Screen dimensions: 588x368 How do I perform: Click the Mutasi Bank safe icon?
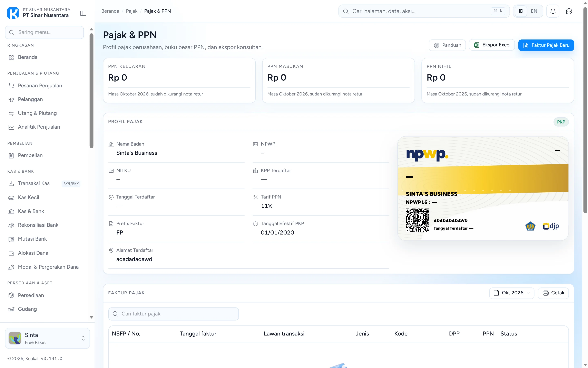(11, 239)
